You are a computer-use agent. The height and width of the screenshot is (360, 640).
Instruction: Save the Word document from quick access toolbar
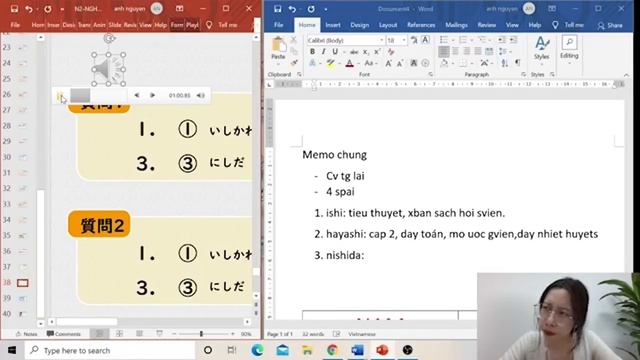(x=278, y=9)
